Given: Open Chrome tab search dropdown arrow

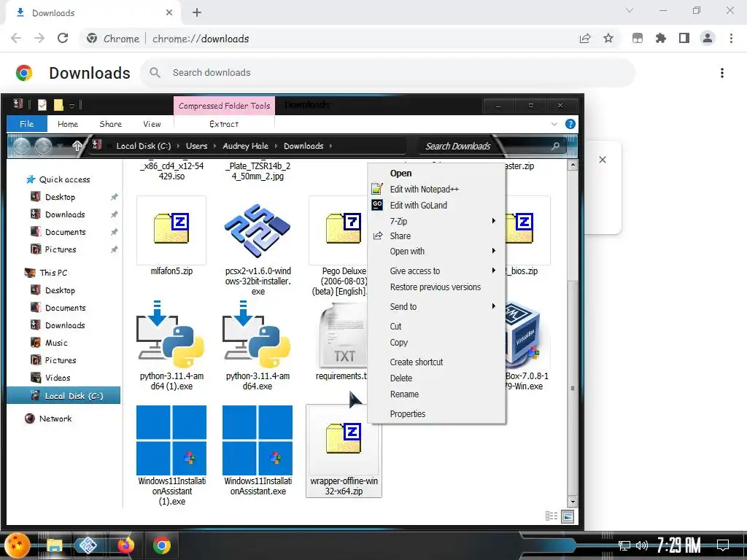Looking at the screenshot, I should click(x=630, y=10).
